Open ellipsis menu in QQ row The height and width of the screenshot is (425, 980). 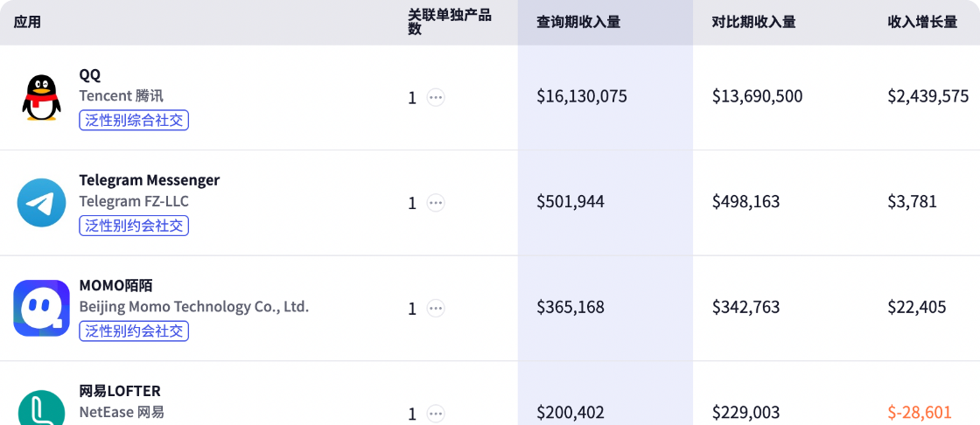[x=435, y=98]
